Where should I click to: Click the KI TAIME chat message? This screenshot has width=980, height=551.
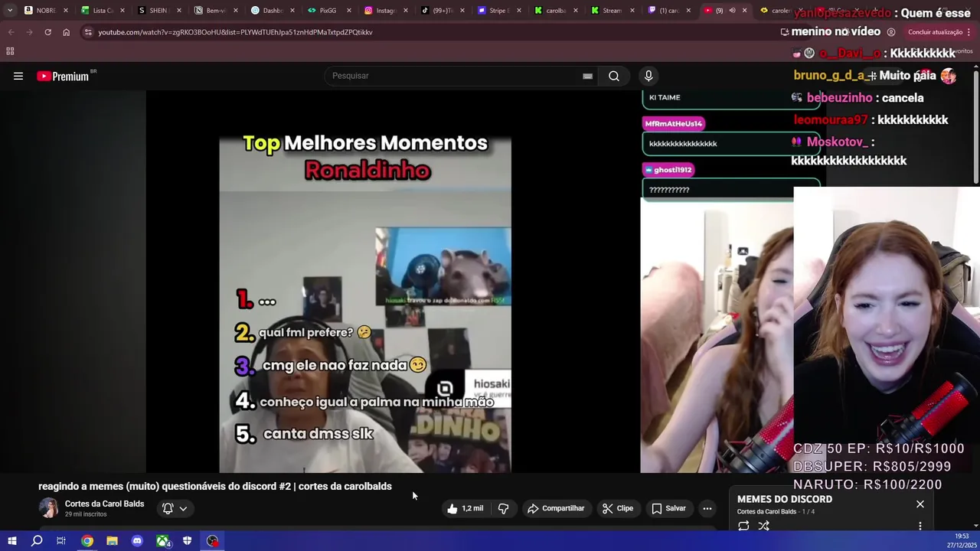click(x=665, y=97)
